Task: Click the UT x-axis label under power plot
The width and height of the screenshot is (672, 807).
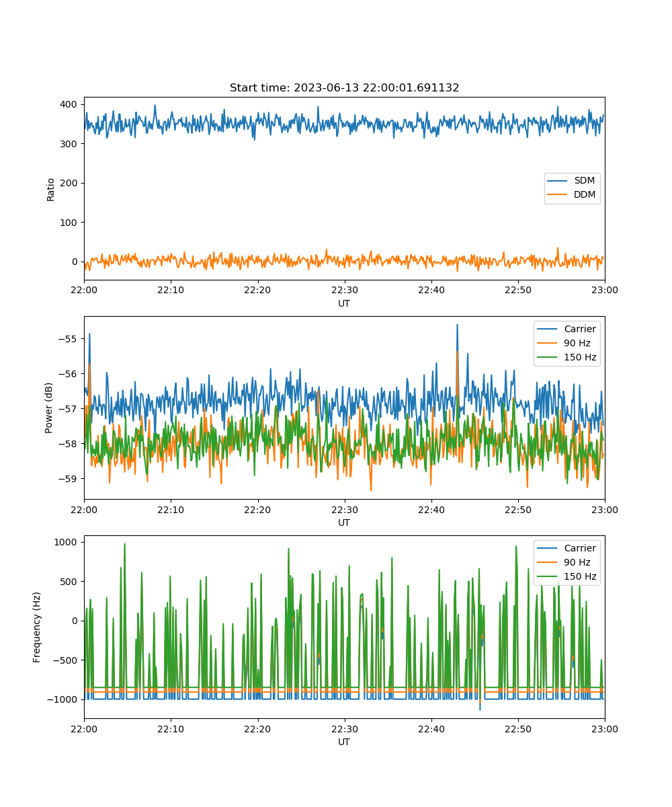Action: [x=344, y=523]
